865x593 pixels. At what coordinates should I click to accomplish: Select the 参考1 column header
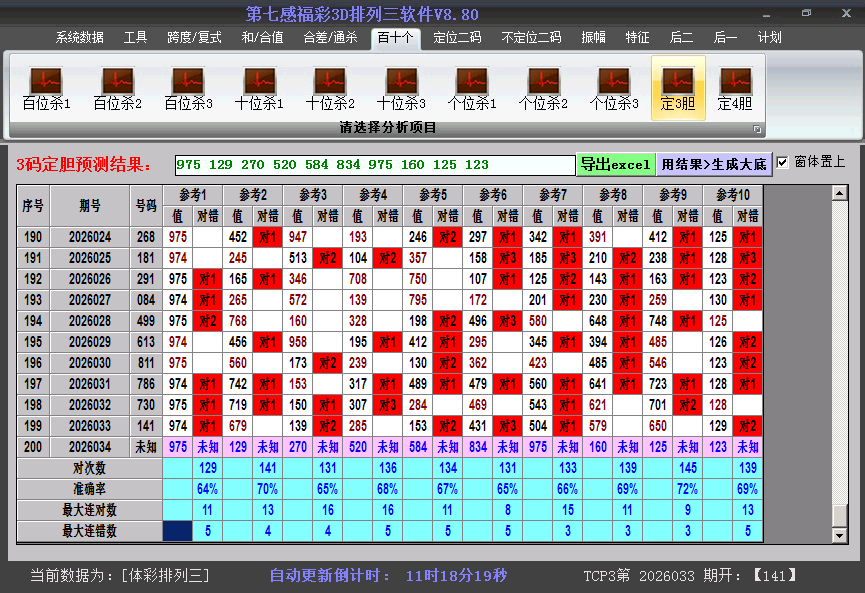point(193,195)
